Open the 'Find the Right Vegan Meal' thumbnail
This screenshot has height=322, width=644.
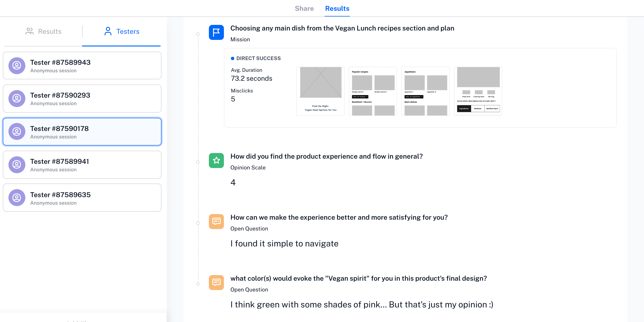(x=320, y=91)
